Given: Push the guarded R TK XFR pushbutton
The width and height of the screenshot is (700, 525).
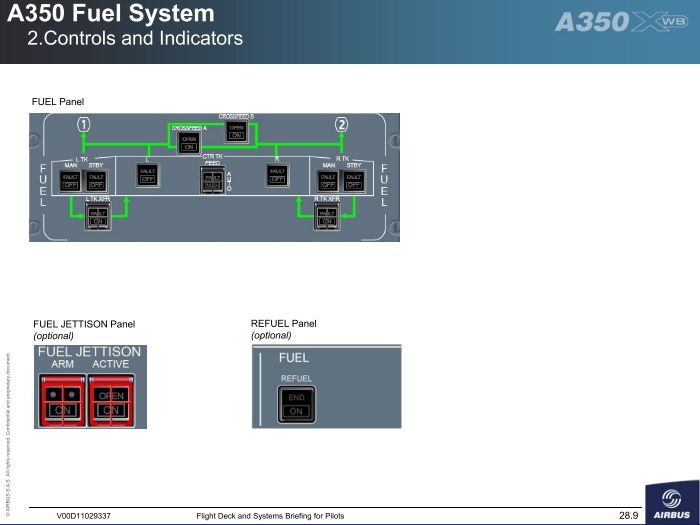Looking at the screenshot, I should 327,217.
